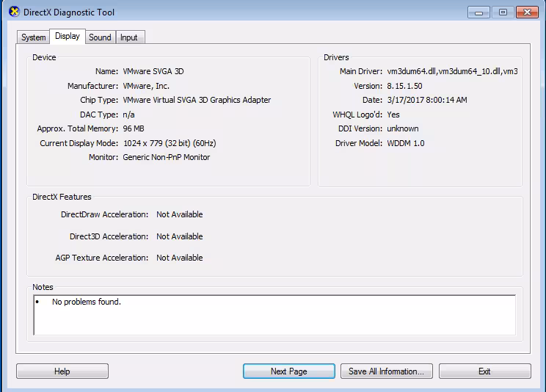The width and height of the screenshot is (546, 392).
Task: Click monitor value "Generic Non-PnP Monitor"
Action: [x=167, y=157]
